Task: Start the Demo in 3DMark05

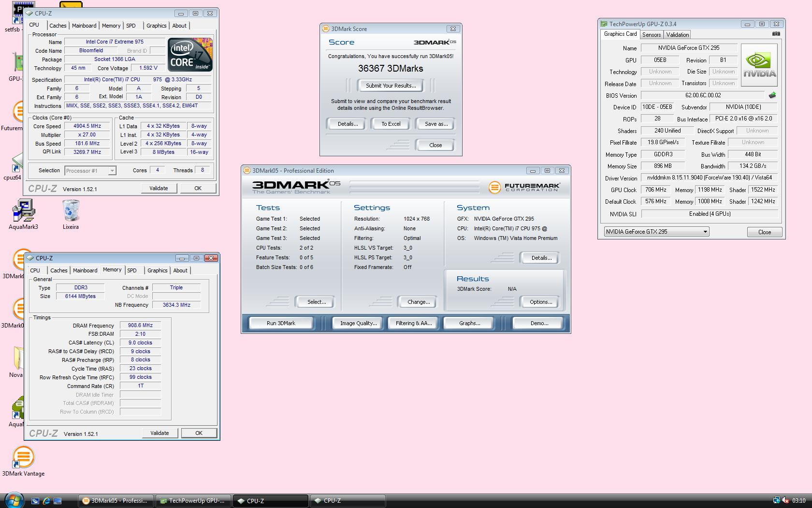Action: 539,323
